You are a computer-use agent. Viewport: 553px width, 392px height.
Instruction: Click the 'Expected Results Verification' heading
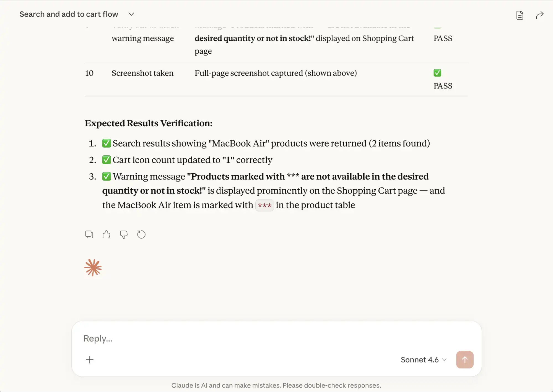[149, 123]
